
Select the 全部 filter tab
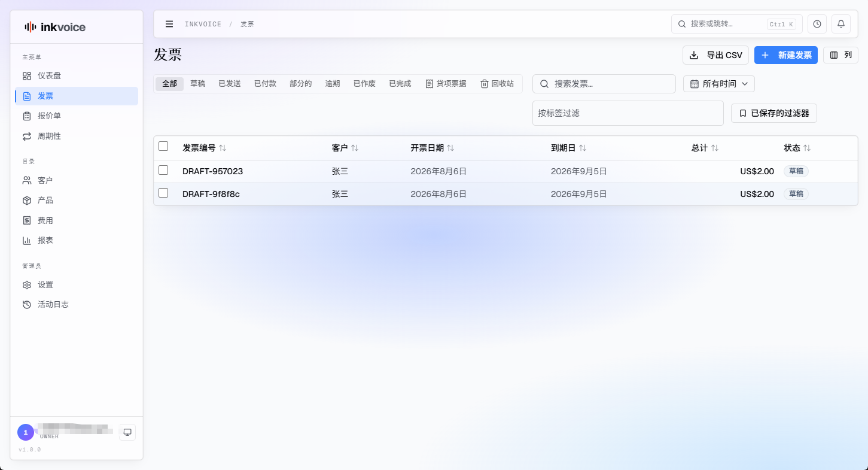tap(169, 84)
